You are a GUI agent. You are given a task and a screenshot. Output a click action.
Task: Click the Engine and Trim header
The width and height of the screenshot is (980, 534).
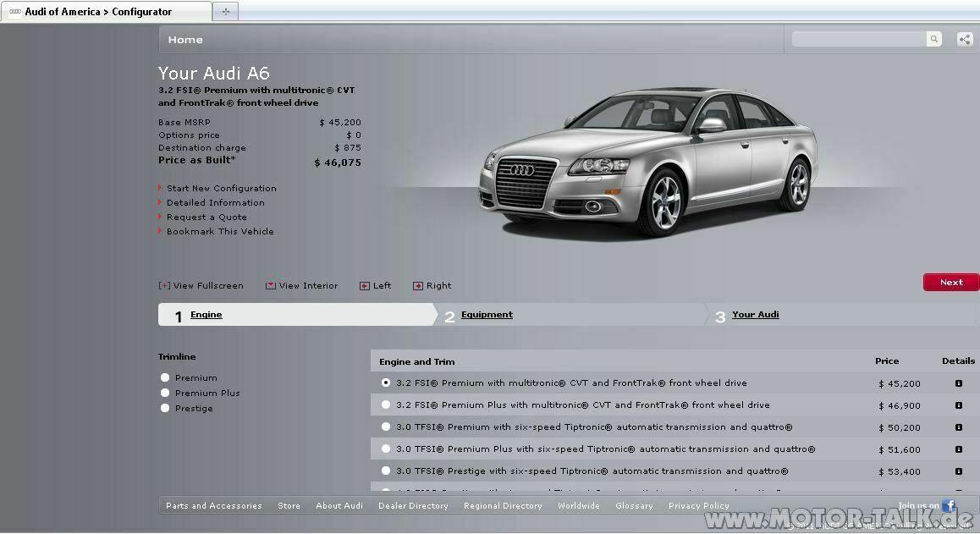417,361
